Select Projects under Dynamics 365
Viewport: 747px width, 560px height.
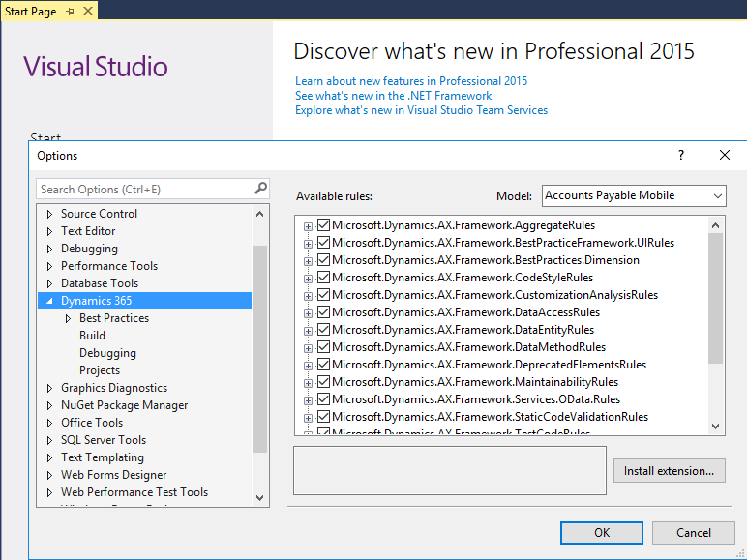(x=100, y=370)
